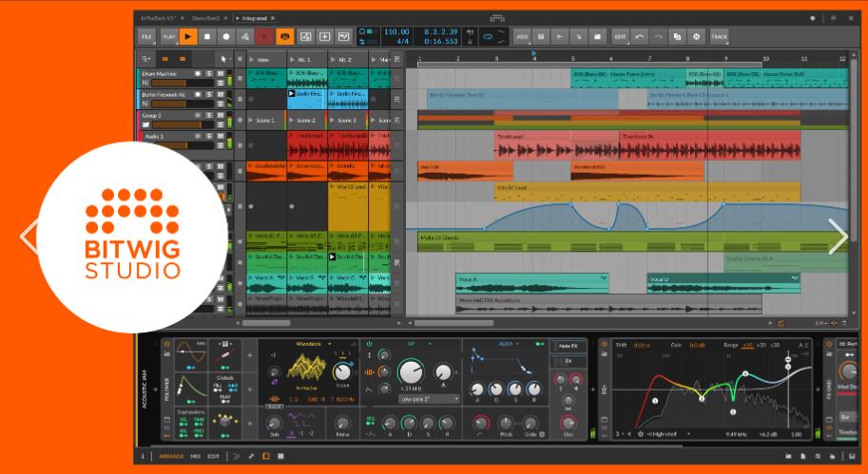Solo the Audio 1 track
868x474 pixels.
click(x=209, y=136)
